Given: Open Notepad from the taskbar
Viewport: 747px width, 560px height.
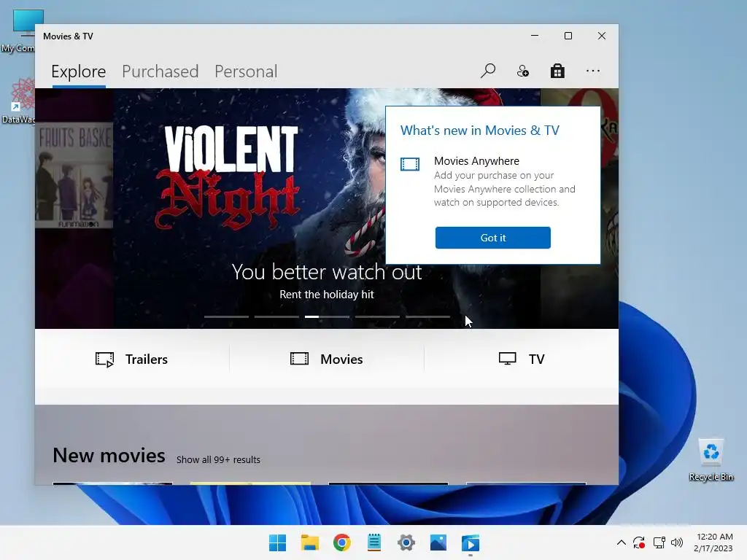Looking at the screenshot, I should [x=374, y=542].
